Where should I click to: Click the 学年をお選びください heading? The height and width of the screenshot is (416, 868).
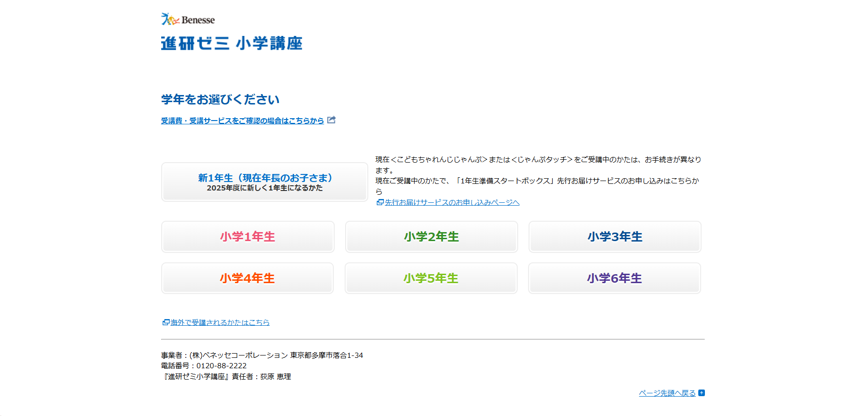tap(220, 99)
